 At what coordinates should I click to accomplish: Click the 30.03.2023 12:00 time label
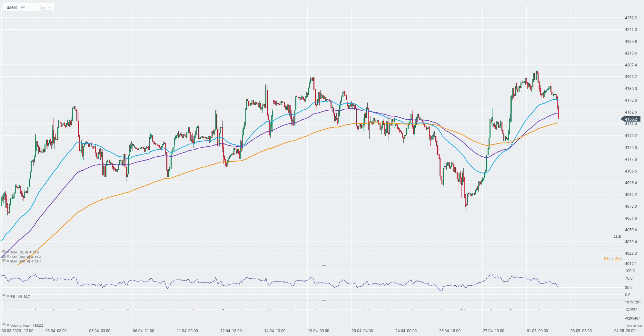coord(17,331)
